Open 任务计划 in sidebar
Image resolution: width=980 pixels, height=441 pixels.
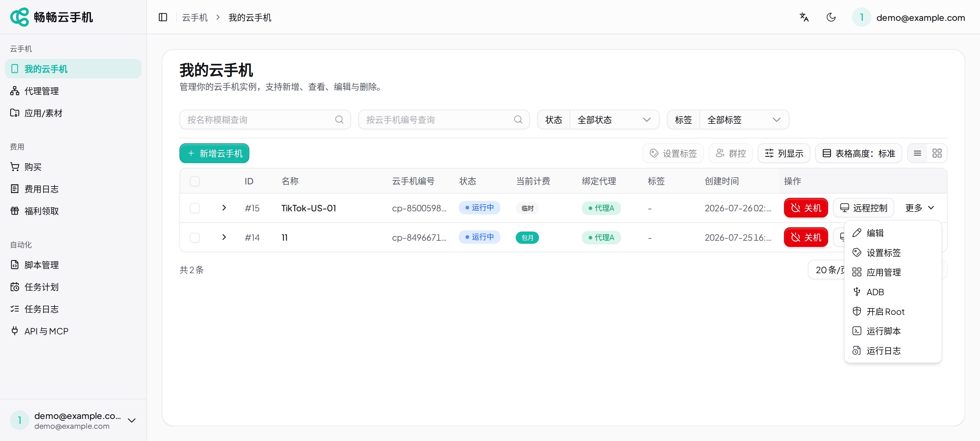click(x=73, y=287)
